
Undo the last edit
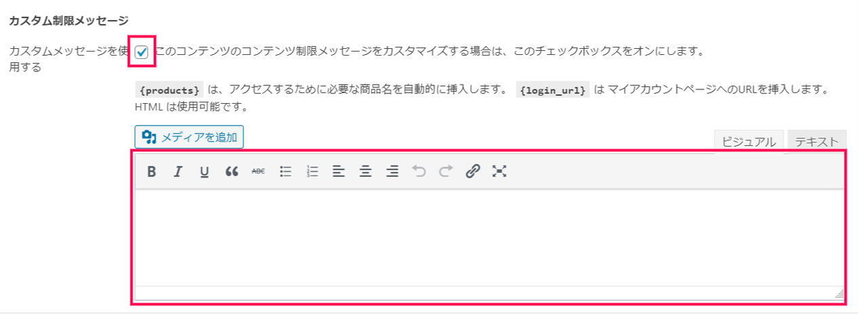(x=419, y=172)
